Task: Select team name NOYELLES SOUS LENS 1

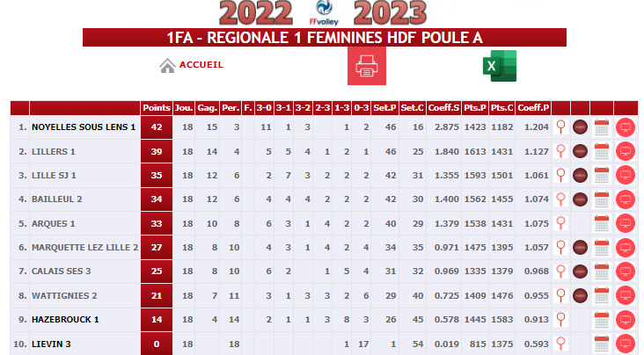Action: (x=84, y=127)
